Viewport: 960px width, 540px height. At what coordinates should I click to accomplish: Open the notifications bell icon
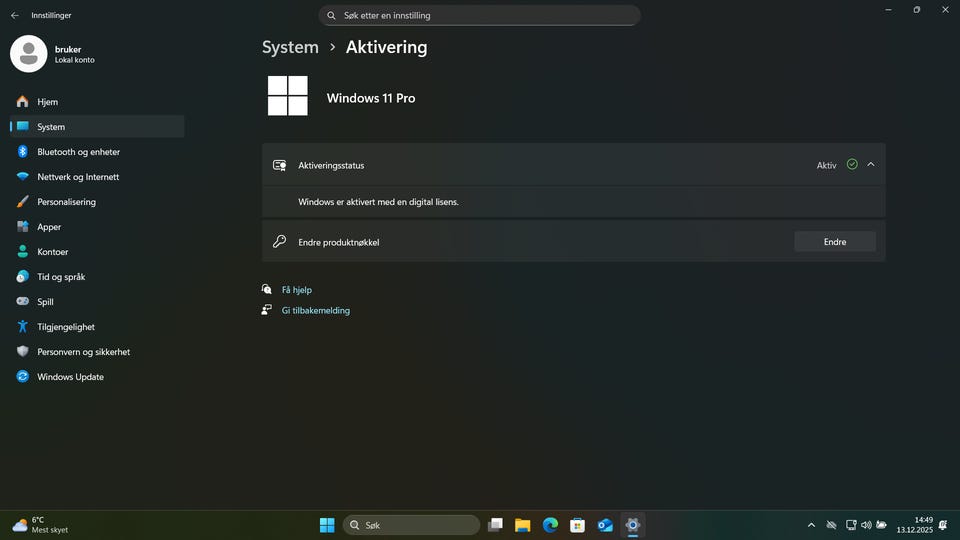pos(943,525)
